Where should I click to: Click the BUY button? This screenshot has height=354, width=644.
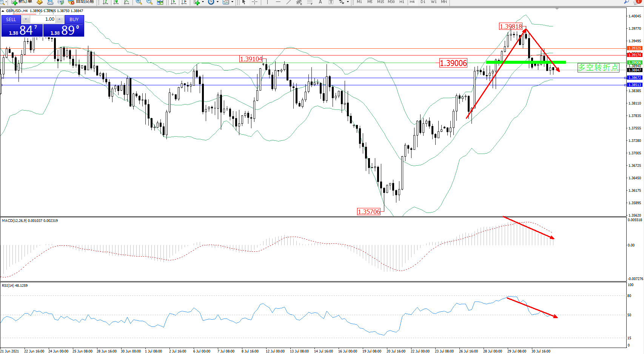(x=74, y=19)
